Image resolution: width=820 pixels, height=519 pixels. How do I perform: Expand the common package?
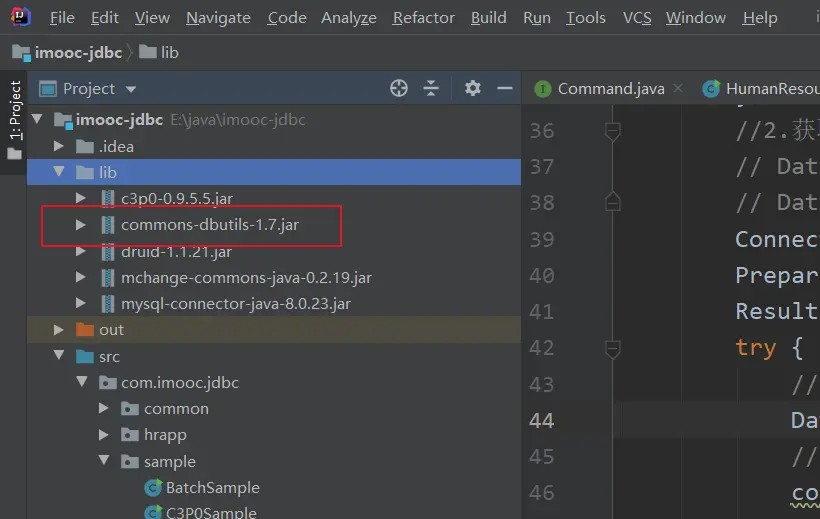tap(104, 409)
